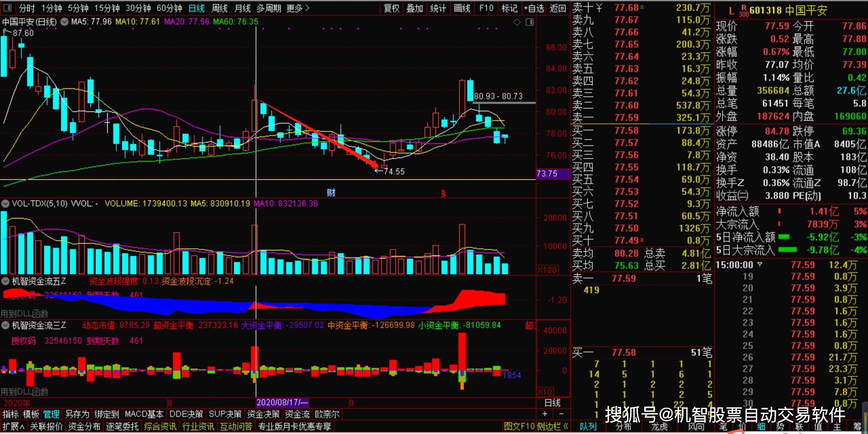Click the diamond icon atop main chart
Image resolution: width=868 pixels, height=434 pixels.
click(x=517, y=22)
